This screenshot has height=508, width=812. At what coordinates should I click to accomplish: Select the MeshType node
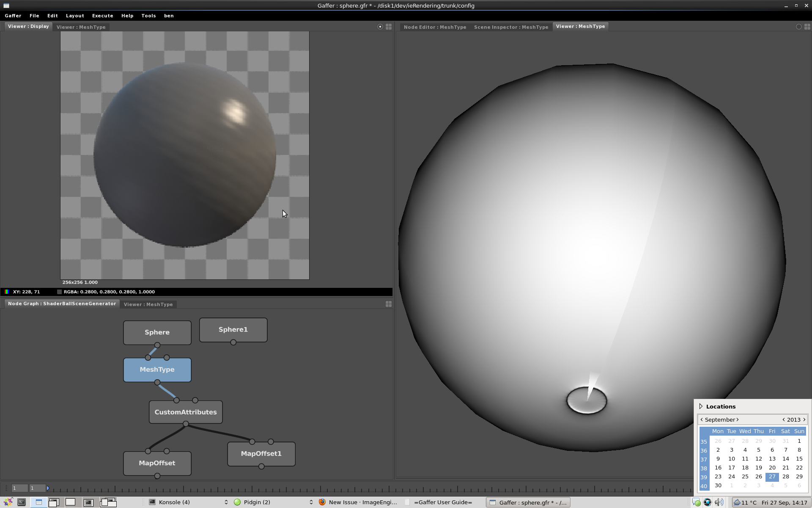(157, 370)
